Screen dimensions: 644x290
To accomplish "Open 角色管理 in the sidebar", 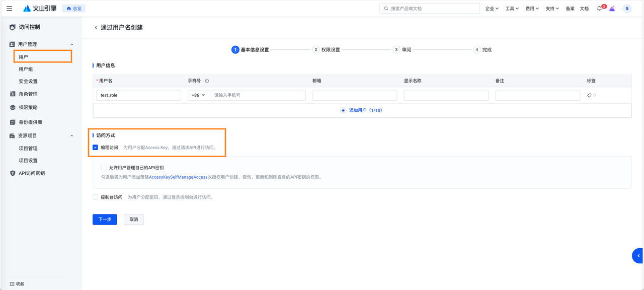I will click(x=28, y=94).
